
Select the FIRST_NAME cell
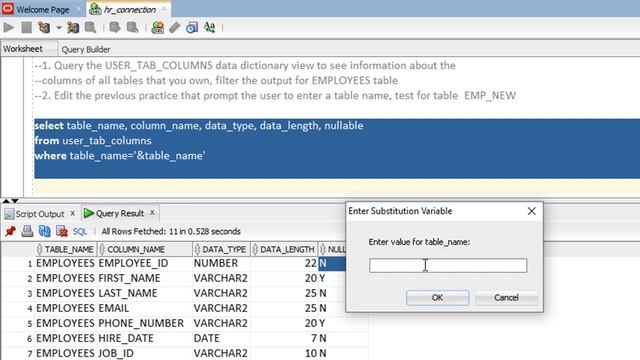point(144,278)
